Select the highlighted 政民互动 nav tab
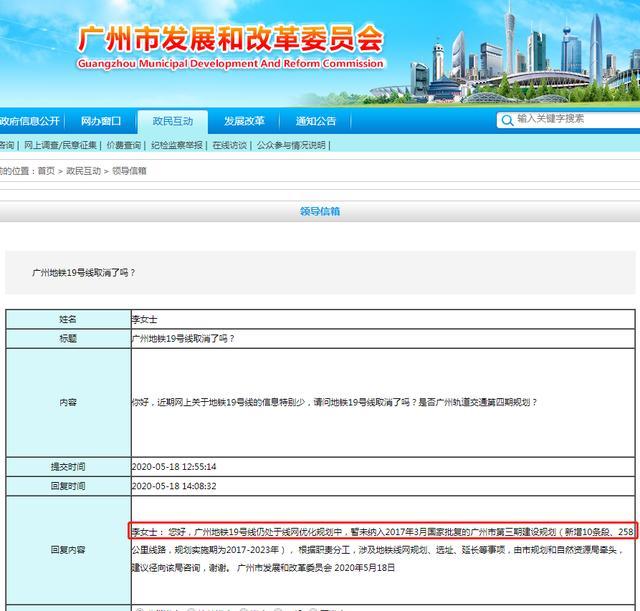Viewport: 640px width, 611px height. (x=173, y=121)
